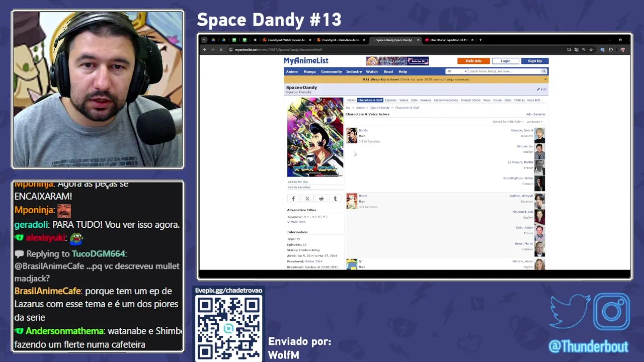This screenshot has width=644, height=362.
Task: Click the Top breadcrumb link
Action: point(348,108)
